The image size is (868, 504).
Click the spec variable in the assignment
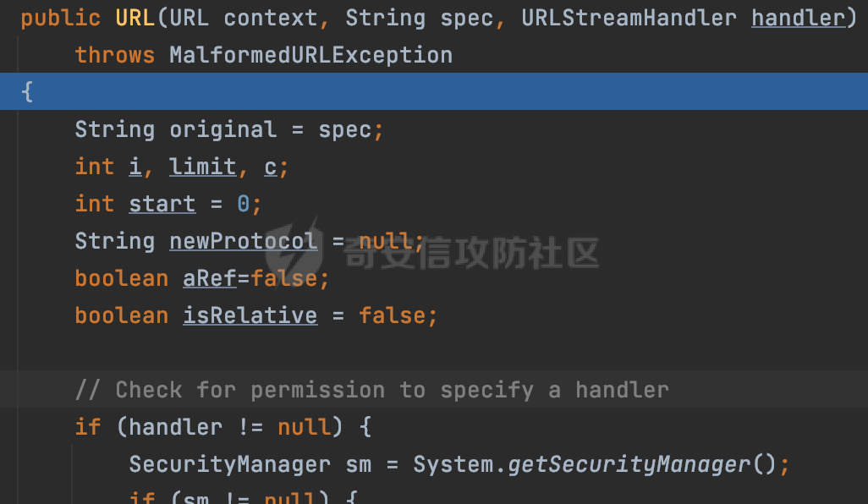pos(345,129)
